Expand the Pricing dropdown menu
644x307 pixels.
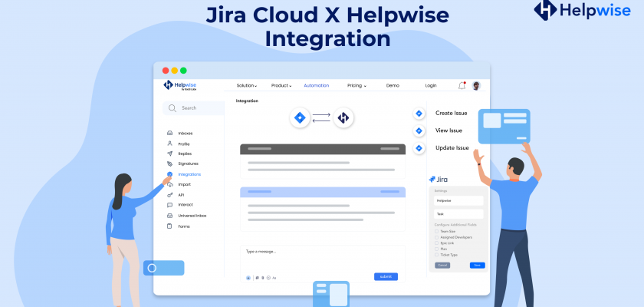pos(356,86)
